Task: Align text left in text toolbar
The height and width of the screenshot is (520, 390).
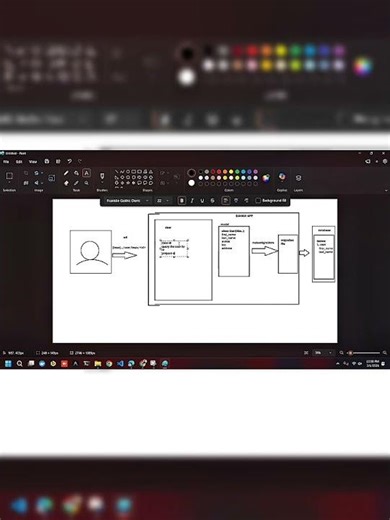Action: pos(226,201)
